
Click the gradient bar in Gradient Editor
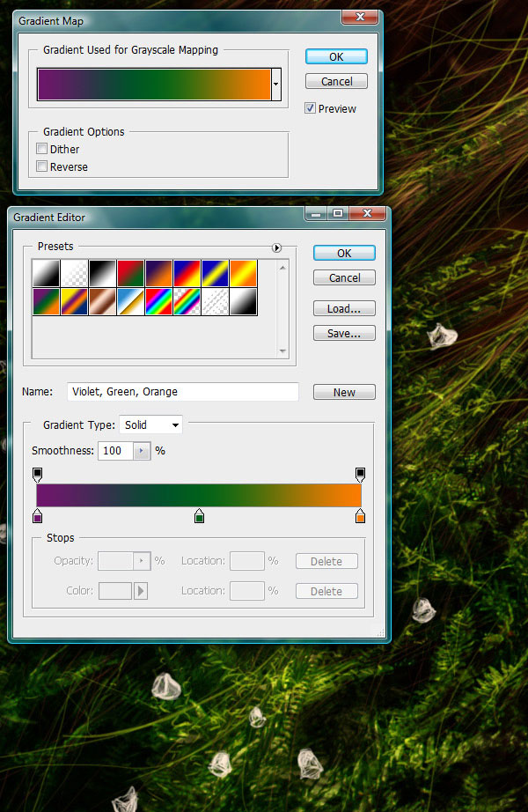199,495
